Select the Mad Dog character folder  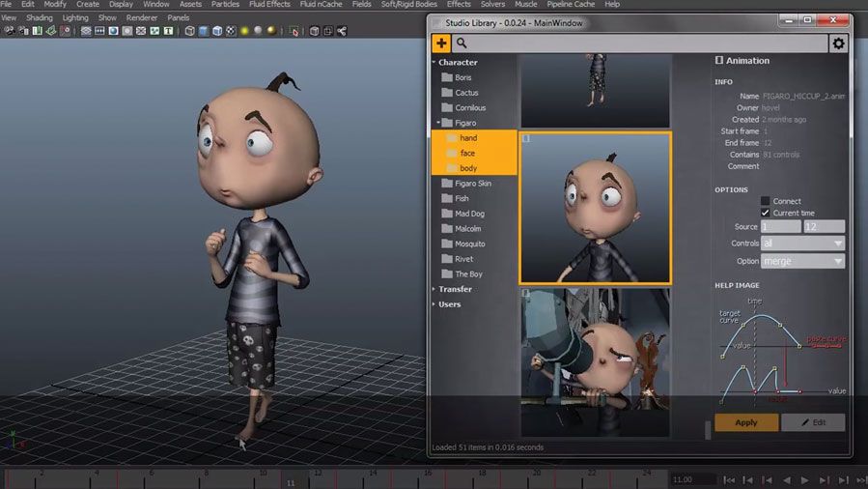coord(468,214)
